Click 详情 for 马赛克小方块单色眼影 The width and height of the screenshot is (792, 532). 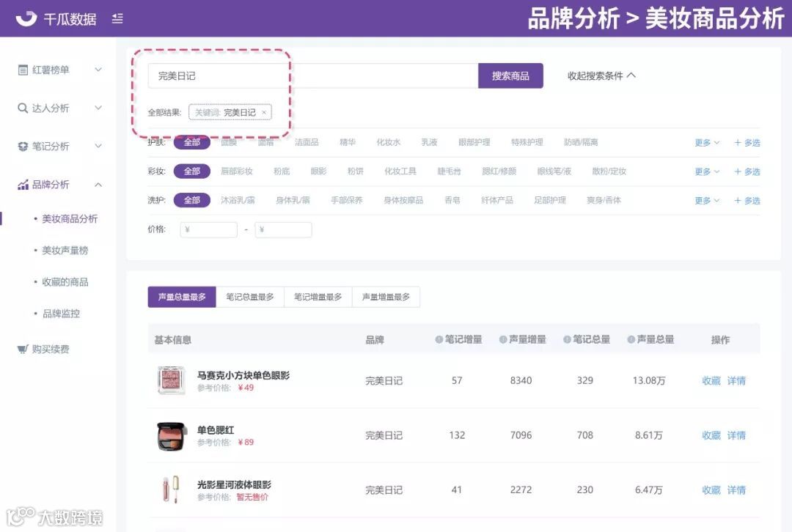click(x=736, y=380)
